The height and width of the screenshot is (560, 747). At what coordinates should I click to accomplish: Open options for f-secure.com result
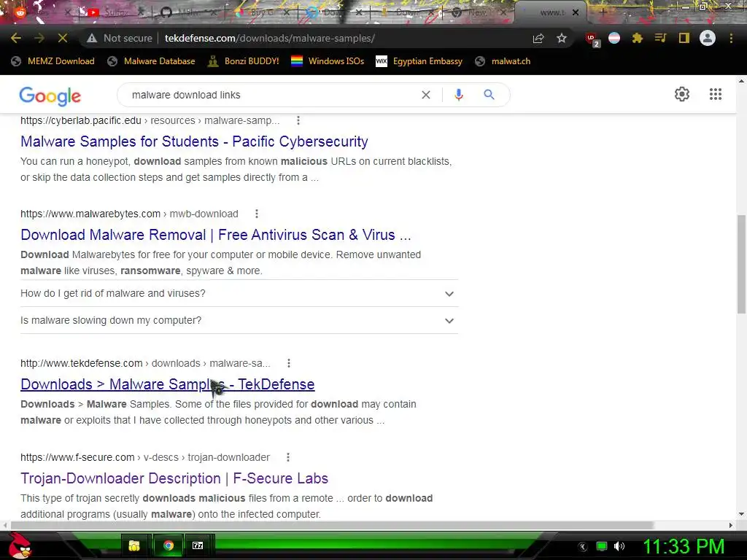pos(287,457)
